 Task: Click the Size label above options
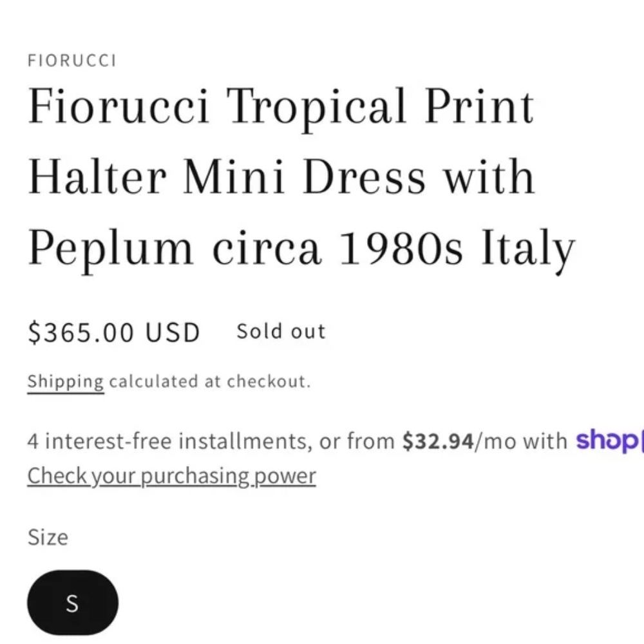(x=48, y=536)
